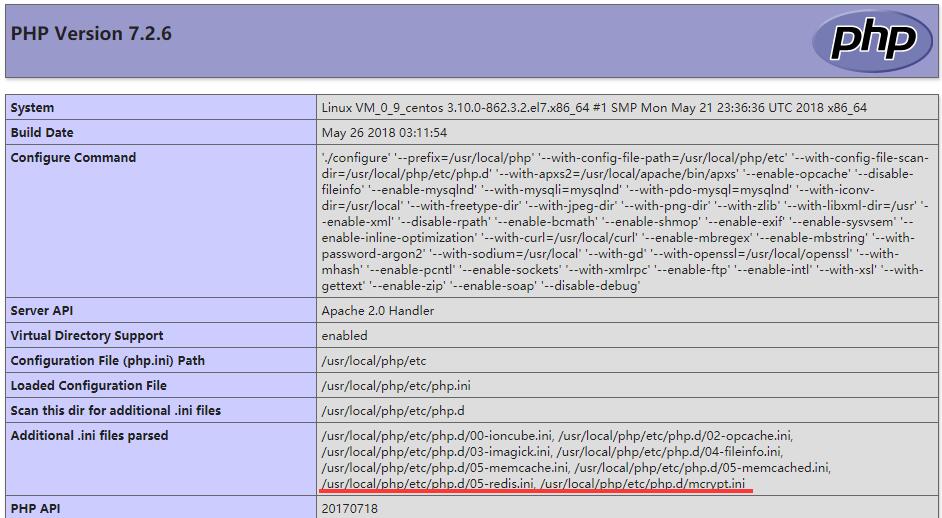Click the PHP API label

tap(35, 508)
